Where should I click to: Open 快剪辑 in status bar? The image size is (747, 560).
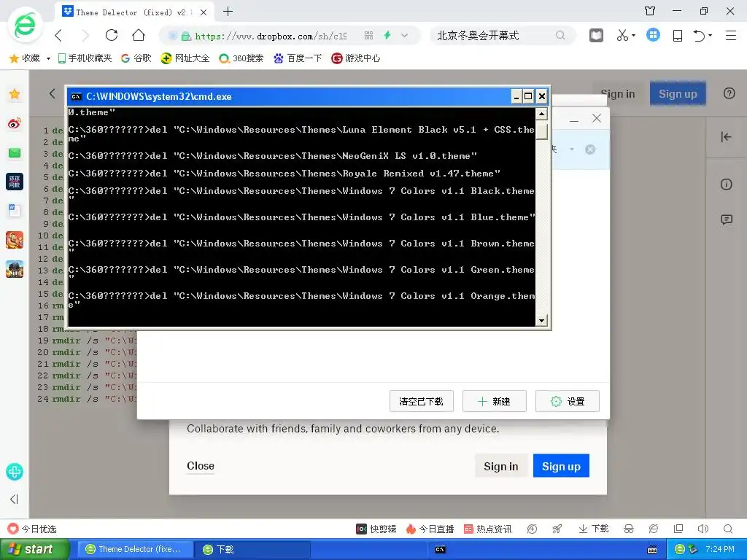click(376, 529)
